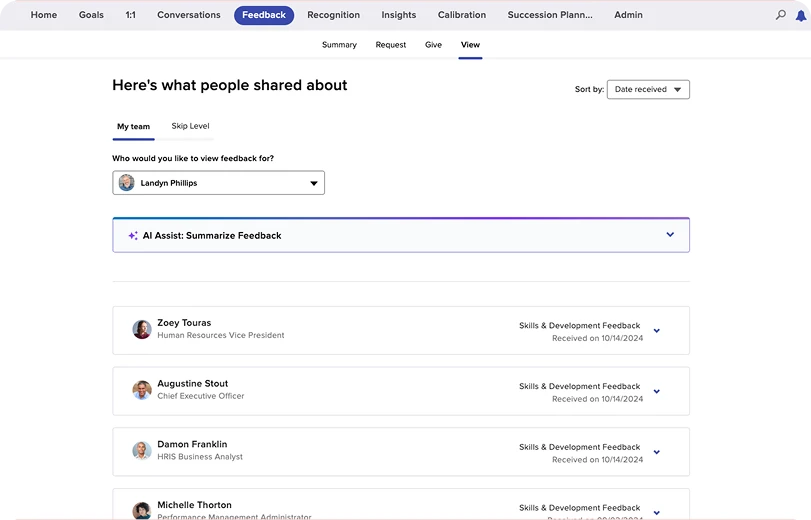Navigate to Goals in top navigation
Screen dimensions: 811x520
click(x=91, y=15)
